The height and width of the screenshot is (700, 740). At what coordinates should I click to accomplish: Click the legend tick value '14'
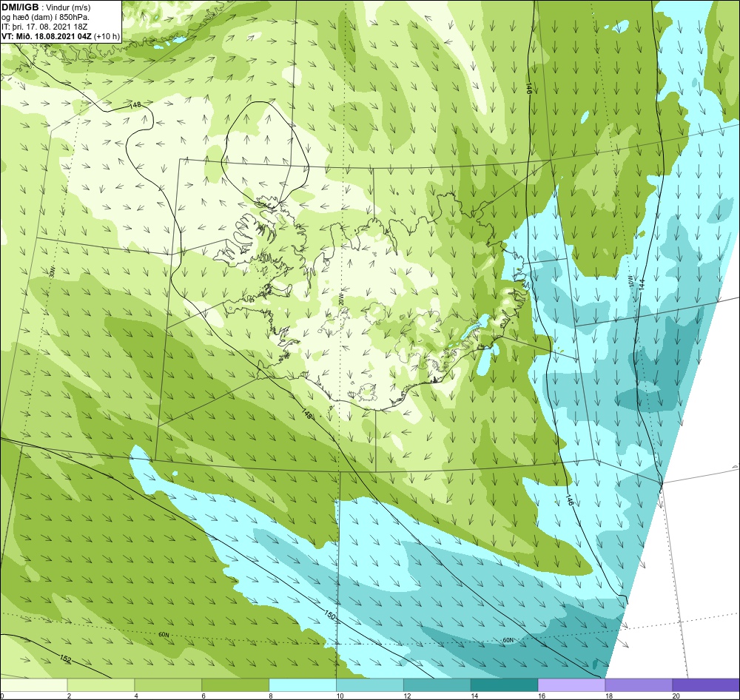click(474, 696)
